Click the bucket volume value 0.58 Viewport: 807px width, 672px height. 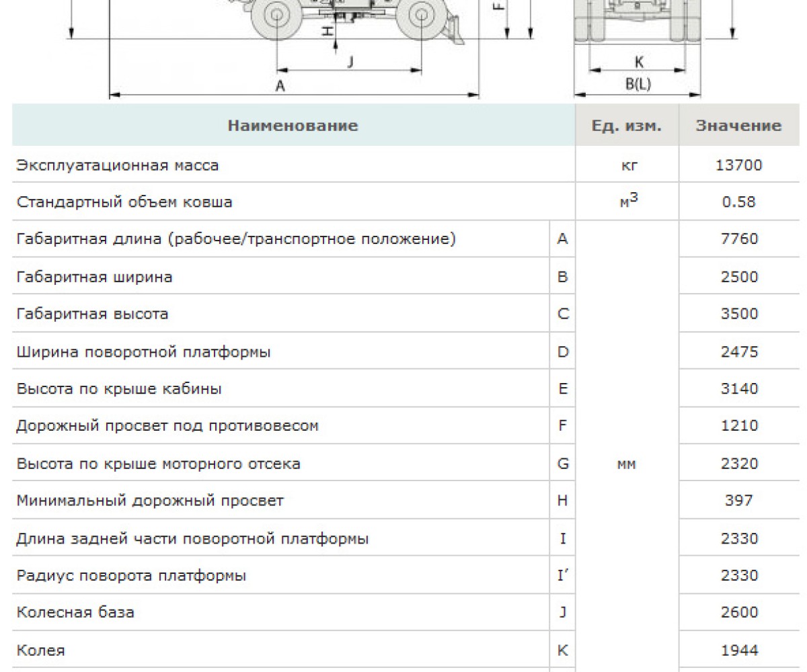click(x=739, y=202)
